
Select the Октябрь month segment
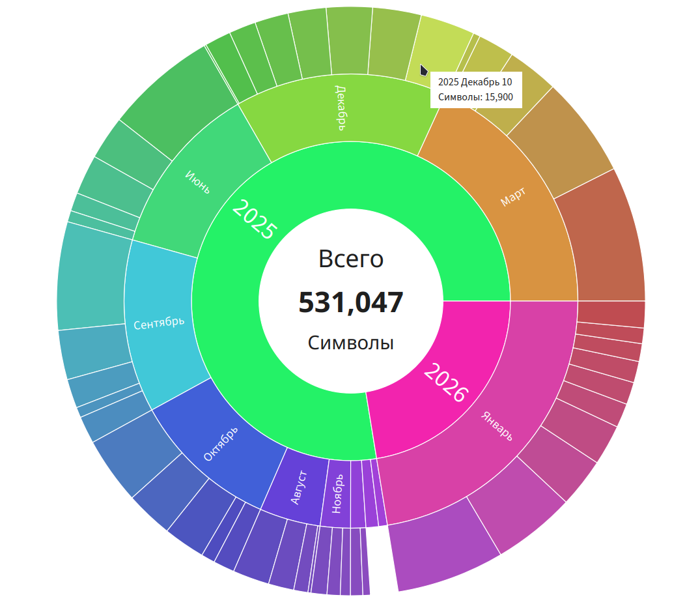pyautogui.click(x=220, y=444)
